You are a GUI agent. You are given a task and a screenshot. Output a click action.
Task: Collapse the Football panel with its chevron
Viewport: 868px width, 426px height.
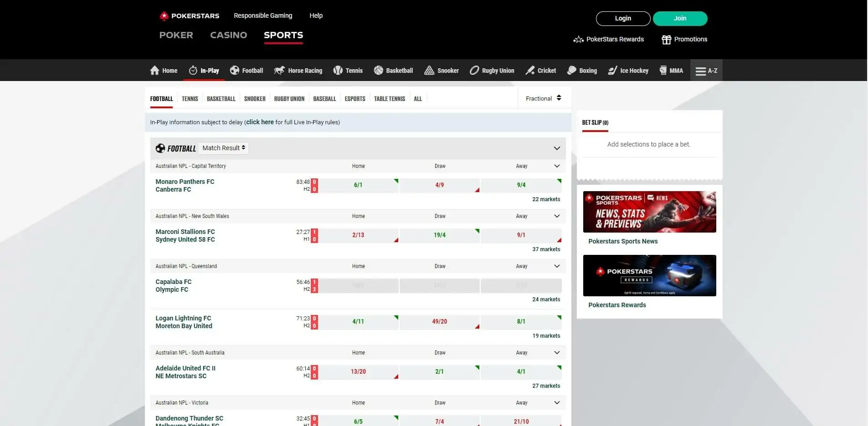[556, 148]
